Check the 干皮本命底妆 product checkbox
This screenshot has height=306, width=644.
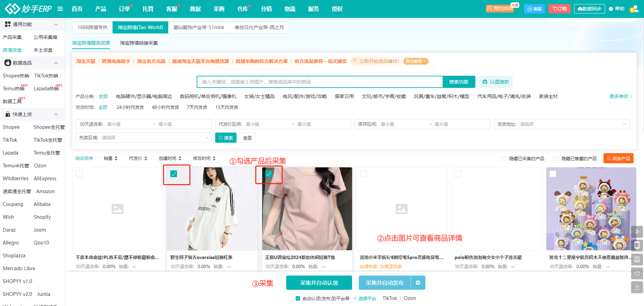click(79, 174)
